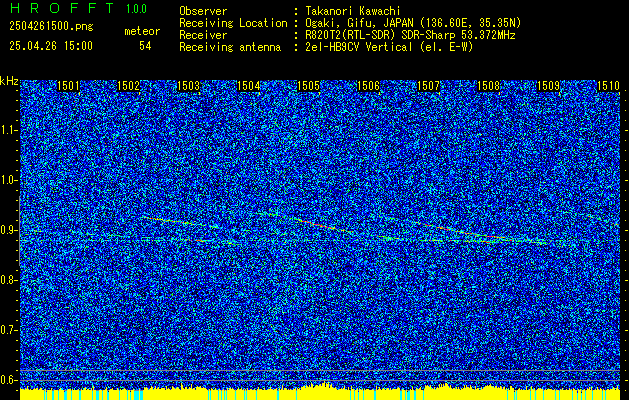629x400 pixels.
Task: Click the 1.0 kHz frequency label
Action: click(8, 180)
